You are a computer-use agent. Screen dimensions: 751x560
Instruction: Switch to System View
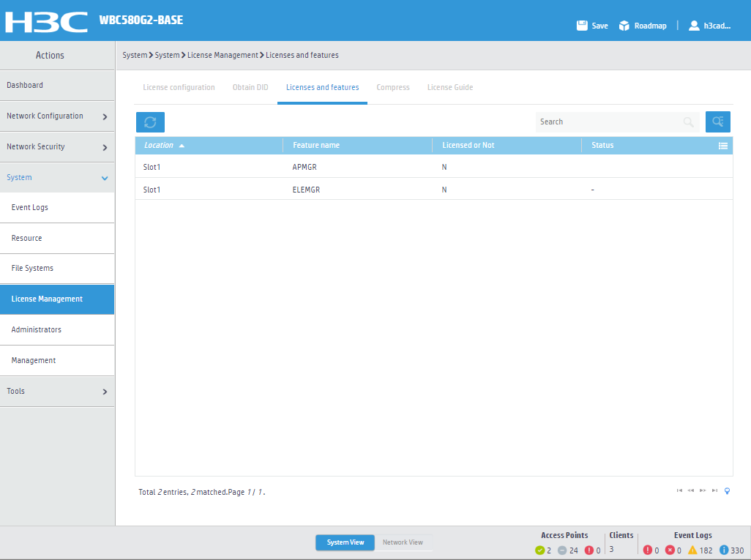point(345,542)
